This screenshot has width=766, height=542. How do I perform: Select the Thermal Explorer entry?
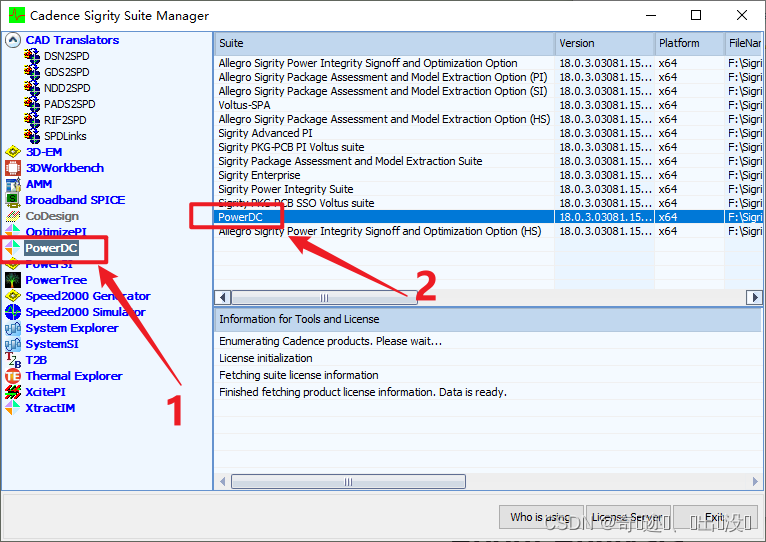(74, 376)
